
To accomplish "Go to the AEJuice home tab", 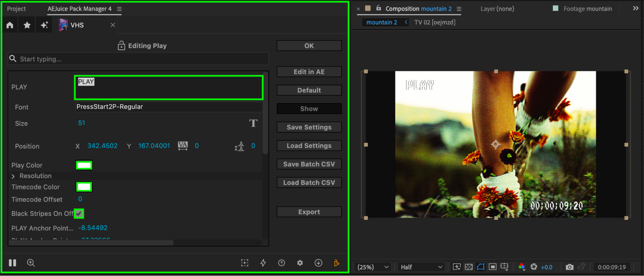I will coord(10,25).
